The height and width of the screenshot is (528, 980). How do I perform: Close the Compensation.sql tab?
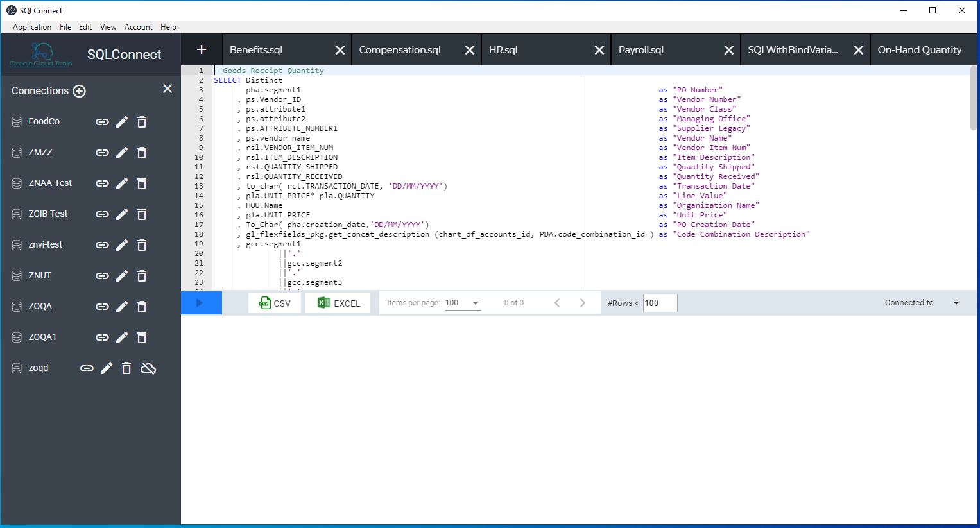[470, 50]
